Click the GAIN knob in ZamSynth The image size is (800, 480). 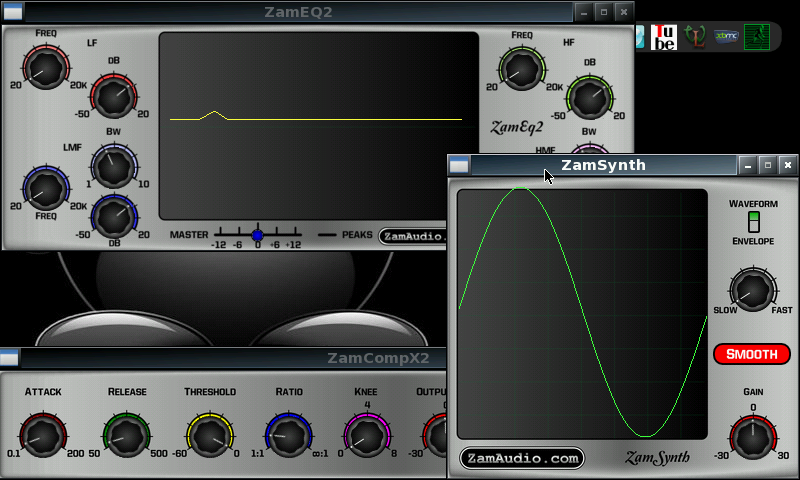tap(753, 437)
